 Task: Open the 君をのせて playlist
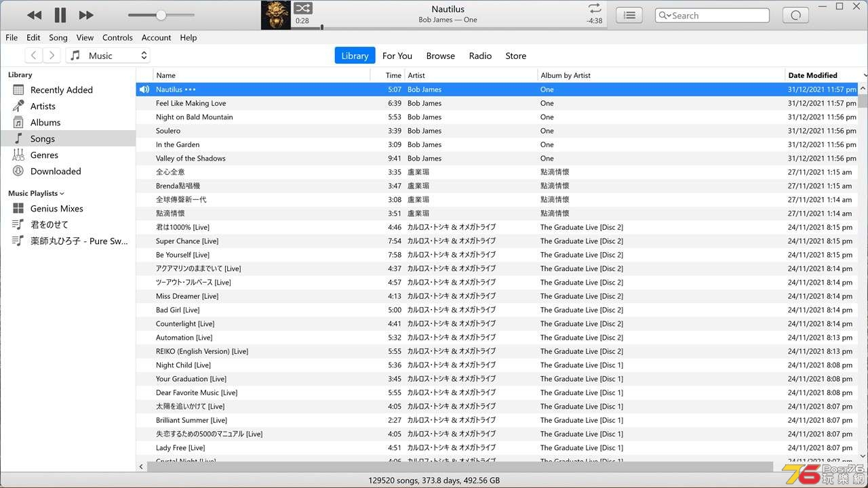(68, 224)
